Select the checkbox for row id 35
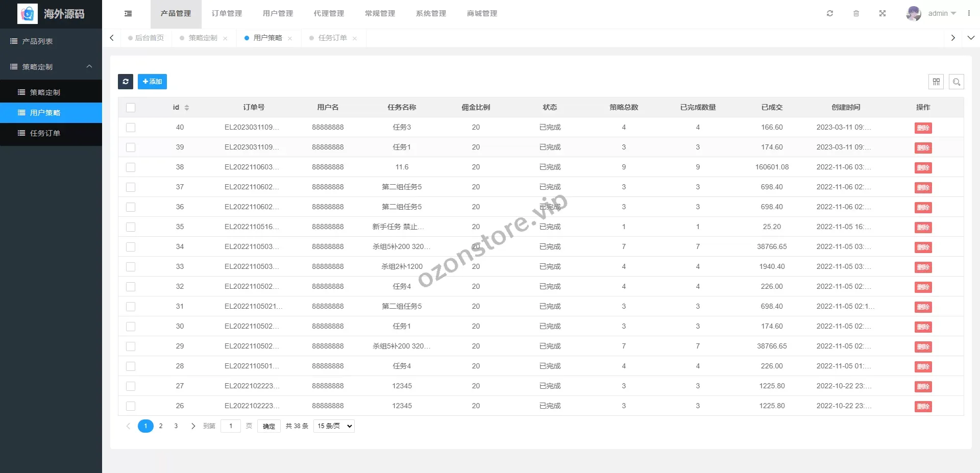Viewport: 980px width, 473px height. [131, 227]
